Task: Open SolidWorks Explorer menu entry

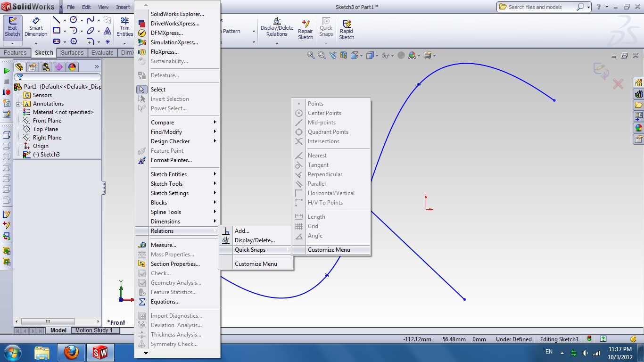Action: pos(177,14)
